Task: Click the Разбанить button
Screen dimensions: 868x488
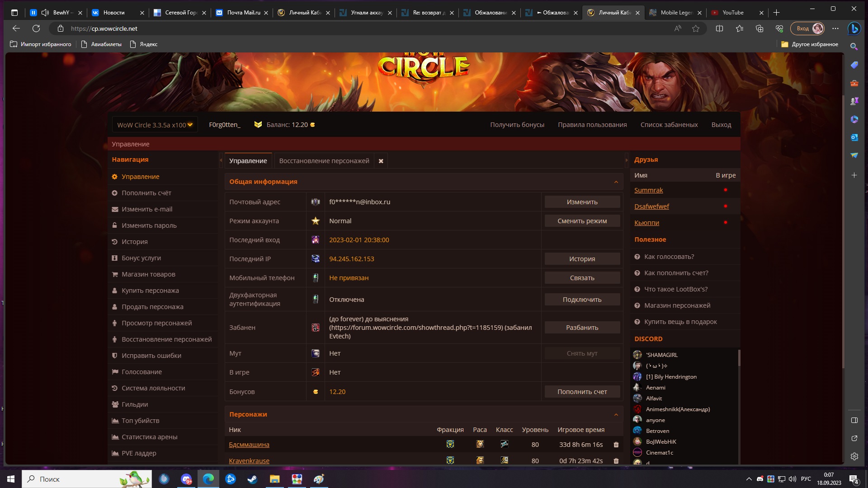Action: 582,328
